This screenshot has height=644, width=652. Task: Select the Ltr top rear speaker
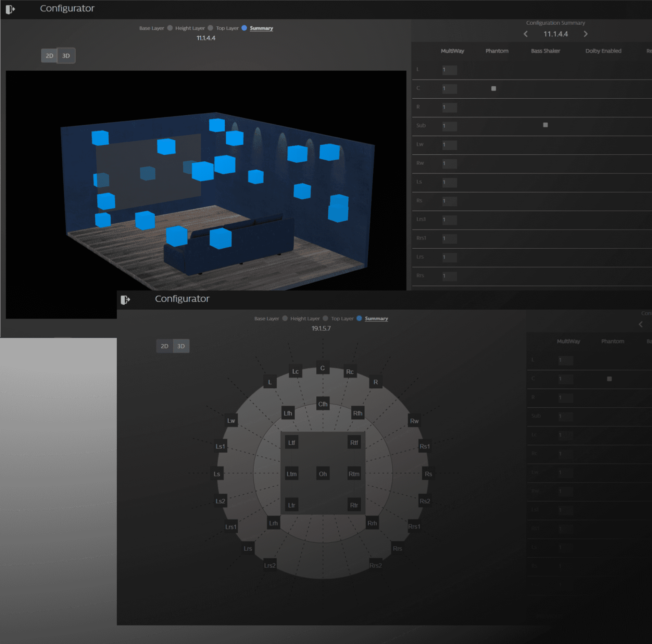(291, 505)
